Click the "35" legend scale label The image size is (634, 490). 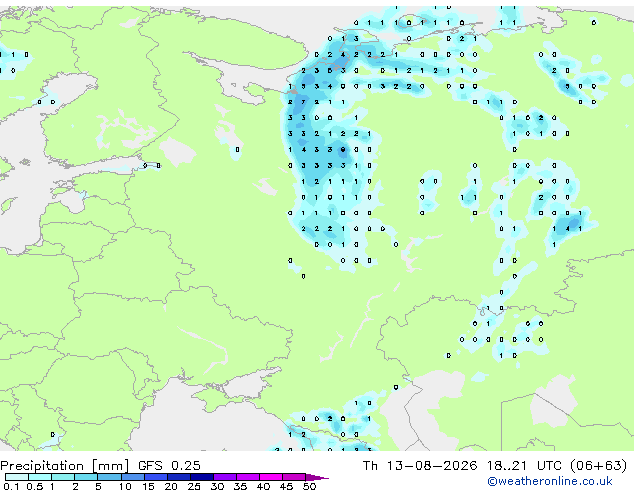coord(240,486)
